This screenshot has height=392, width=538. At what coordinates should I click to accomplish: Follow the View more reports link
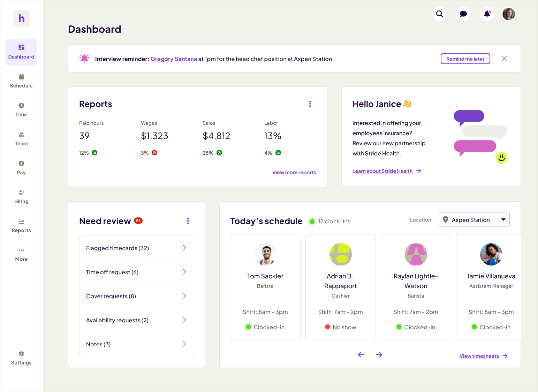click(294, 172)
